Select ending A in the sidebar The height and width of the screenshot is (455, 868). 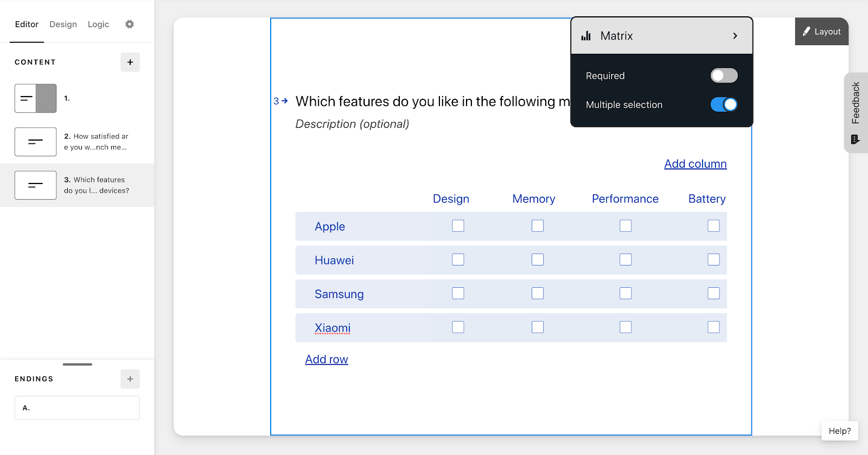pos(77,408)
